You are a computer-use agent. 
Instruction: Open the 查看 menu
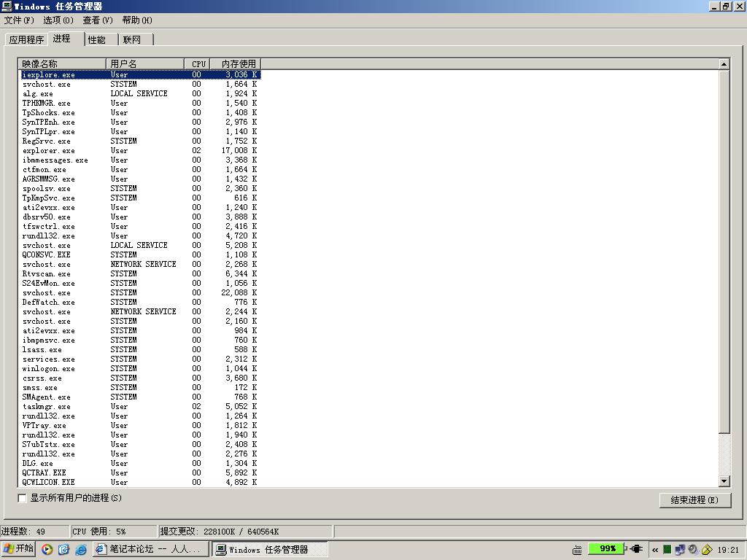(97, 20)
